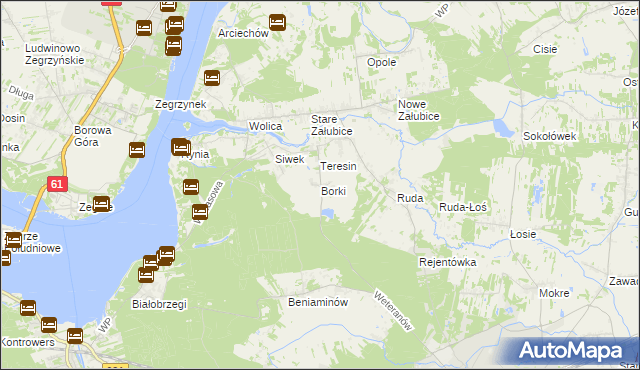
Task: Click the pond west of Sokołówek
Action: 504,128
